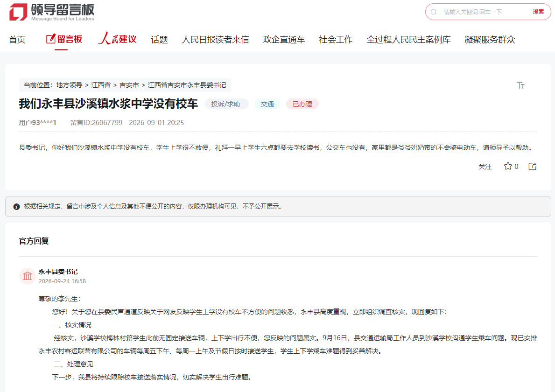Image resolution: width=555 pixels, height=392 pixels.
Task: Click the 地方领导 breadcrumb link
Action: point(70,85)
